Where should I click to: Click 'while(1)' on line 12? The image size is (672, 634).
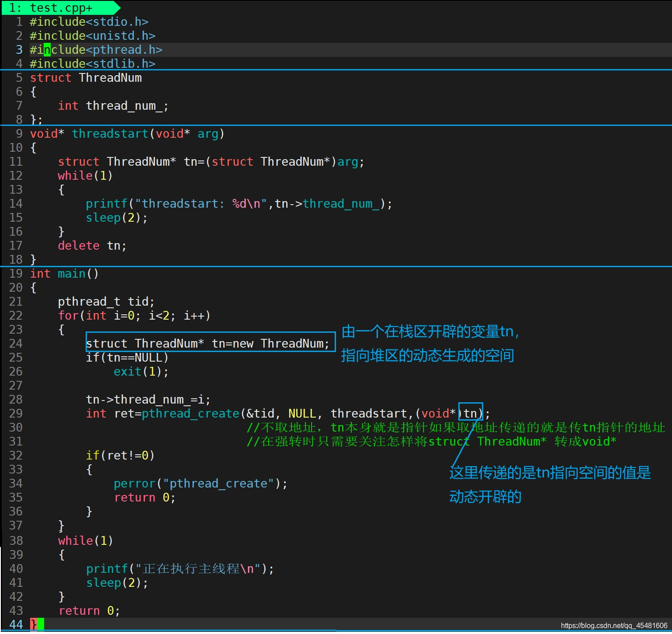tap(85, 176)
